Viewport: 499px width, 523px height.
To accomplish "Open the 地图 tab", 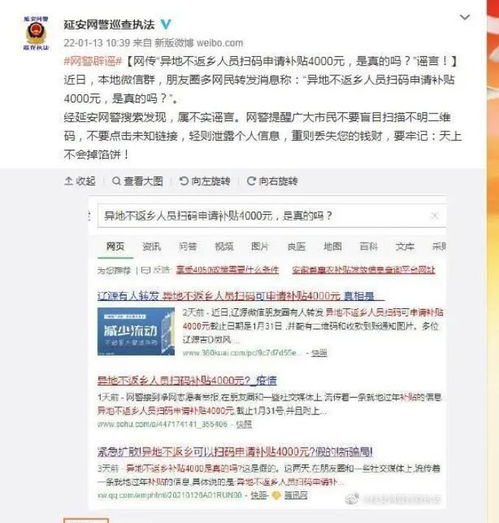I will click(332, 246).
